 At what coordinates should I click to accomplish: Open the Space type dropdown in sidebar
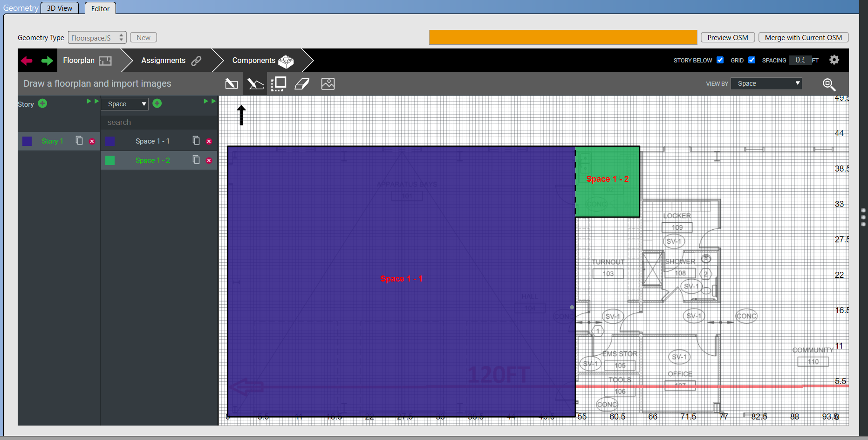tap(124, 104)
